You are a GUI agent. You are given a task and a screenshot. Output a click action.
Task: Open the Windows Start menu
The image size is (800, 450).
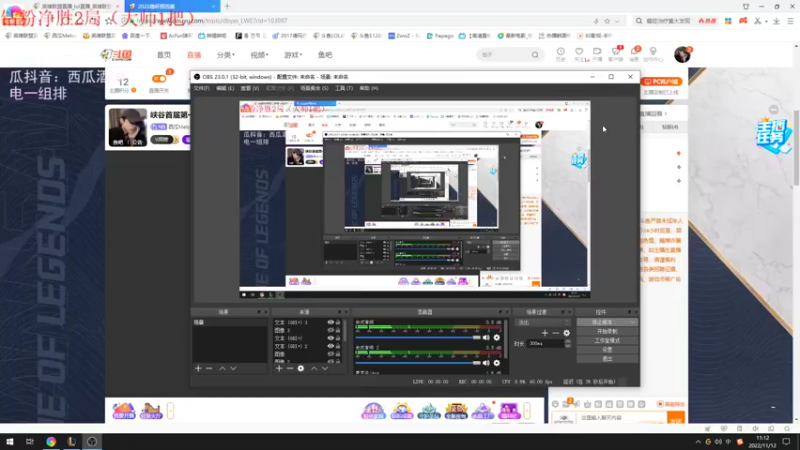tap(9, 441)
